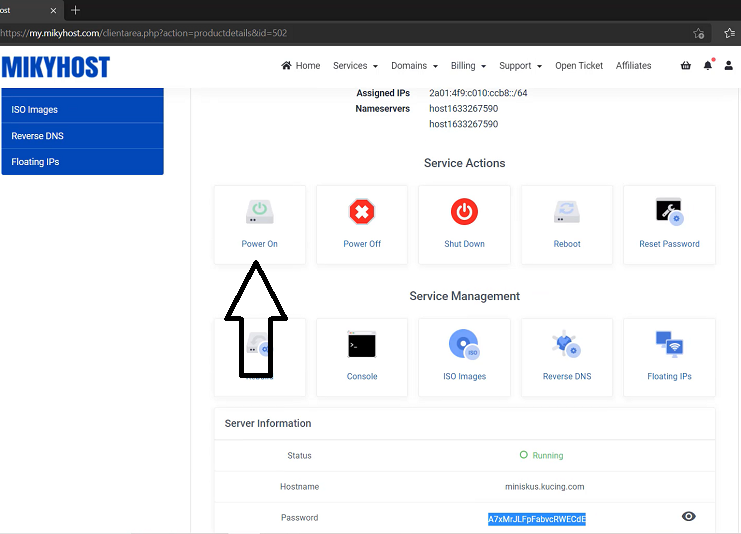The width and height of the screenshot is (741, 534).
Task: Select ISO Images in the sidebar
Action: [83, 110]
